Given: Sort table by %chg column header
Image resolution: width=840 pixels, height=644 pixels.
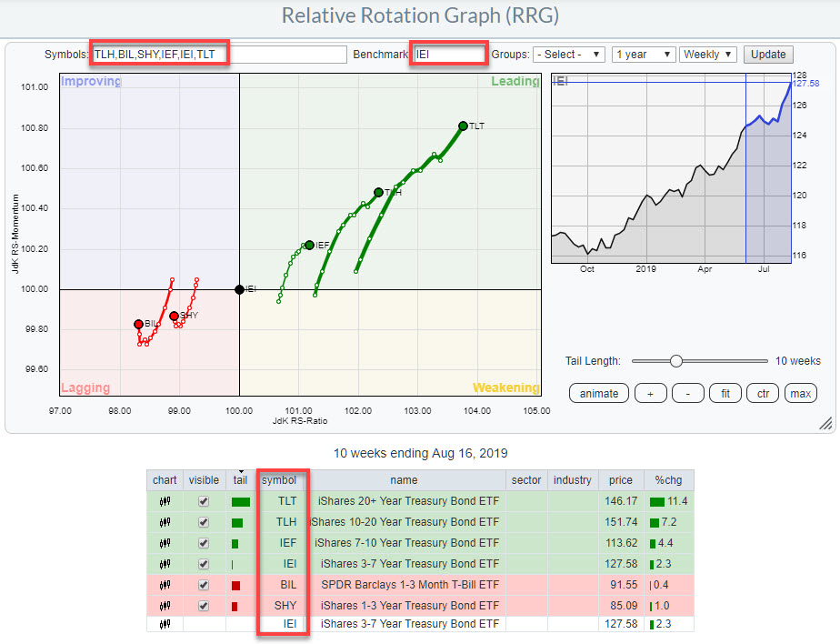Looking at the screenshot, I should pyautogui.click(x=668, y=480).
